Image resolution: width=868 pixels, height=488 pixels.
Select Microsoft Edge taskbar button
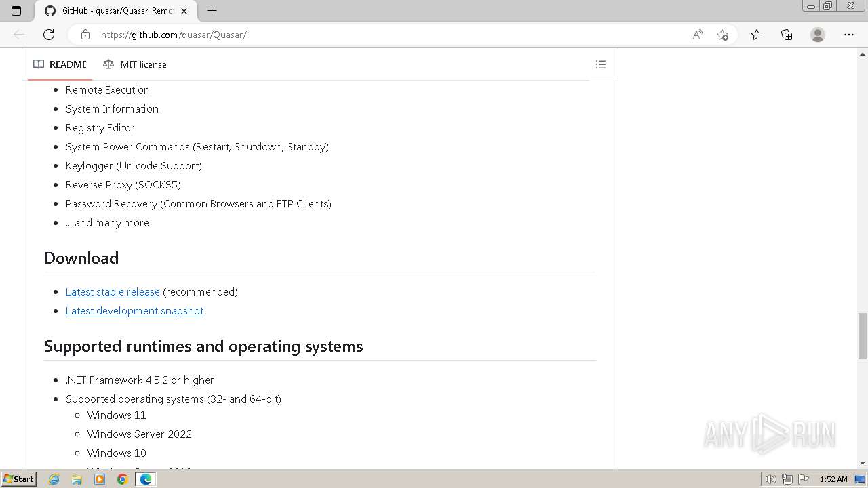tap(145, 479)
